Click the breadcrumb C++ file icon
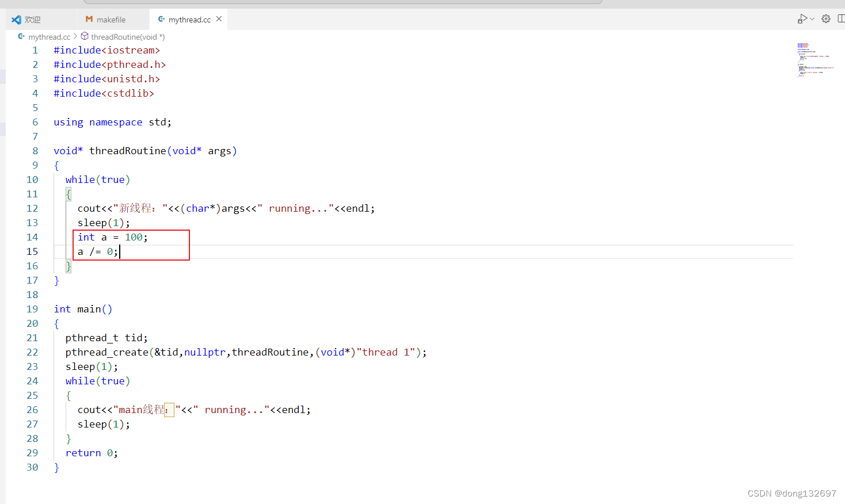This screenshot has height=504, width=845. click(x=21, y=36)
